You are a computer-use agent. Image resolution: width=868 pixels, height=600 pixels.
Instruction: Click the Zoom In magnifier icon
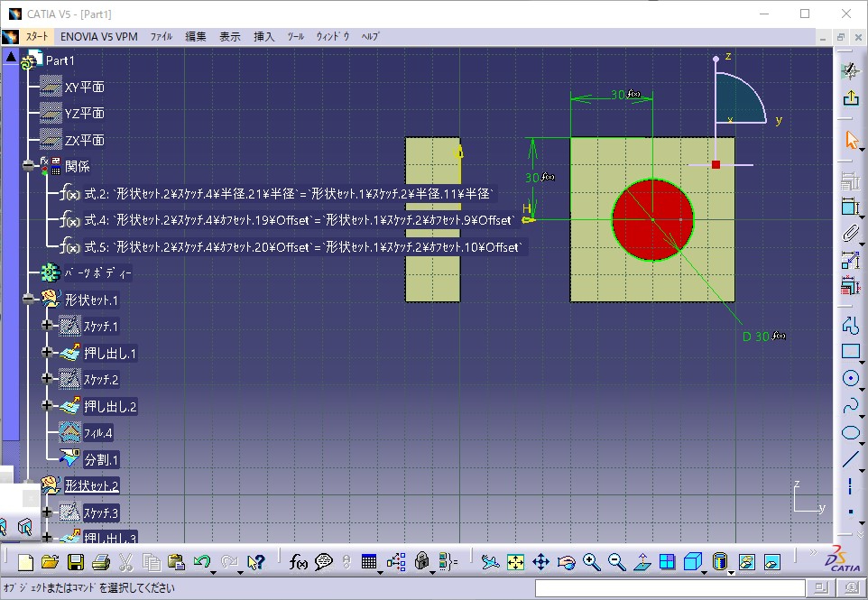click(592, 562)
